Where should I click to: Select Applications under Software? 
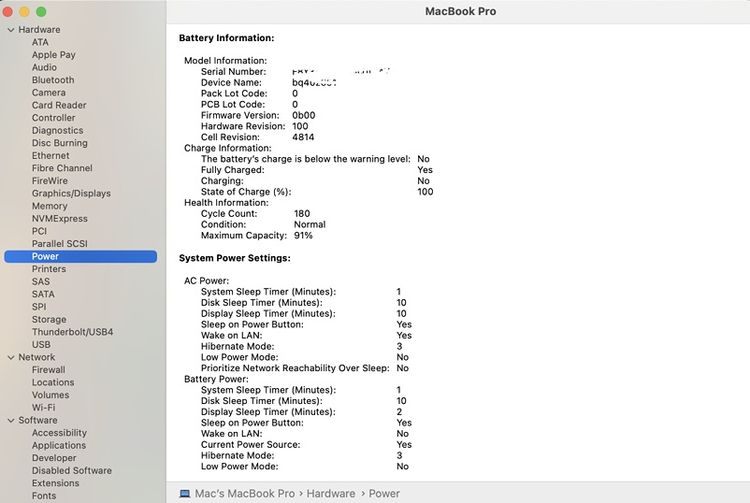coord(59,445)
